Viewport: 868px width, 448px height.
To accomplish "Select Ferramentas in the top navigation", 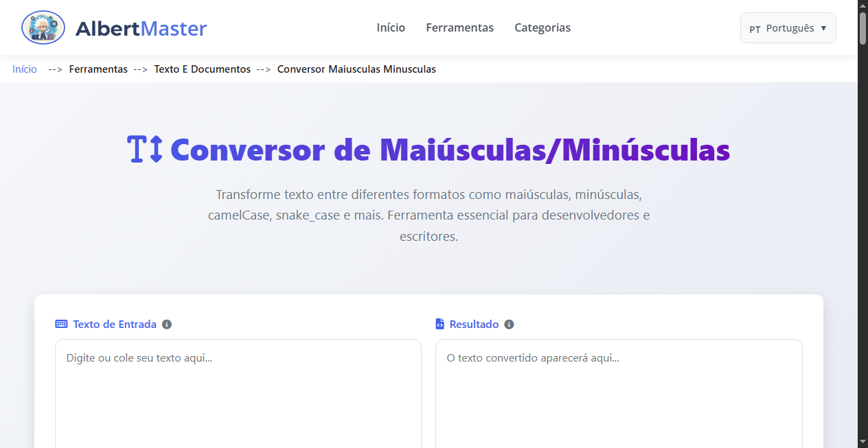I will click(459, 27).
